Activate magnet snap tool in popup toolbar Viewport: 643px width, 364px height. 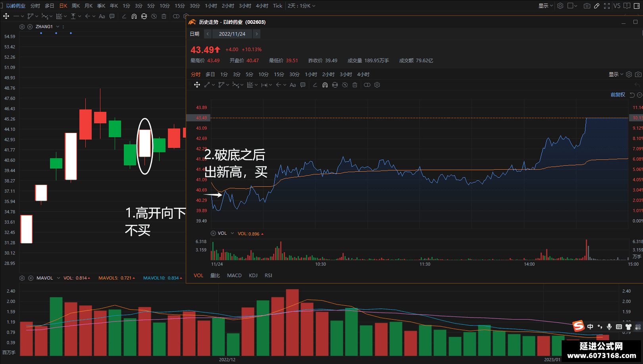[x=325, y=85]
